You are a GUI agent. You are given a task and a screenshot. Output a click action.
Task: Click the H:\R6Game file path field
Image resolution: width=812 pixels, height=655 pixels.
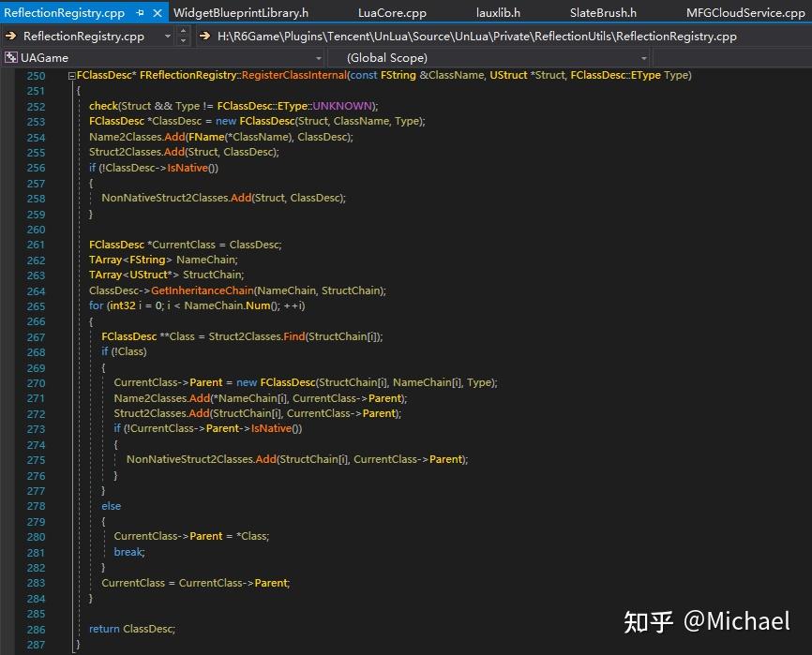click(x=477, y=37)
